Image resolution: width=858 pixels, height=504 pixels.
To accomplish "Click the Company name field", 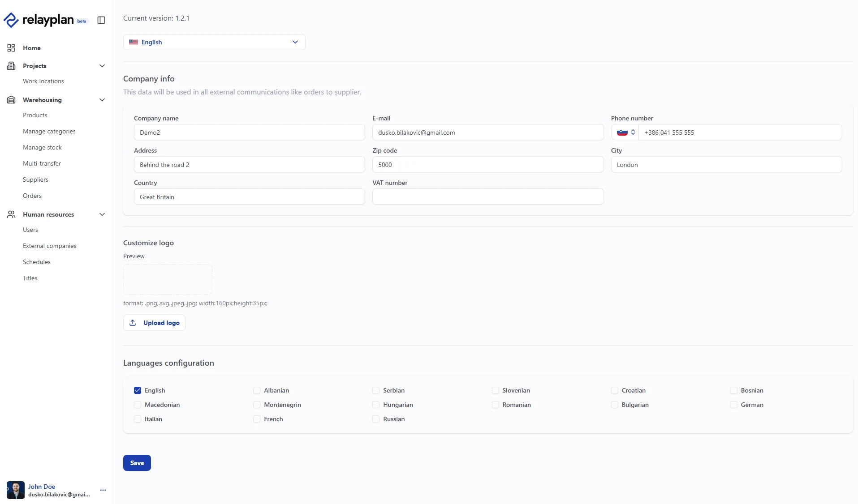I will tap(250, 132).
